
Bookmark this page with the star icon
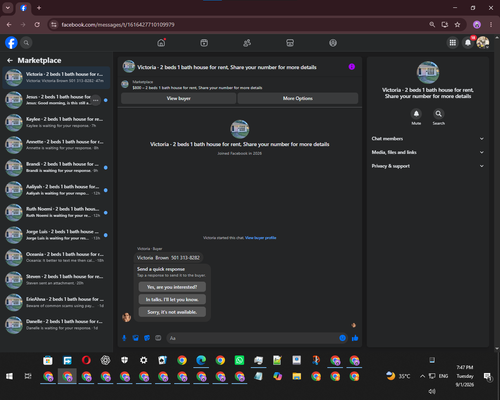457,25
